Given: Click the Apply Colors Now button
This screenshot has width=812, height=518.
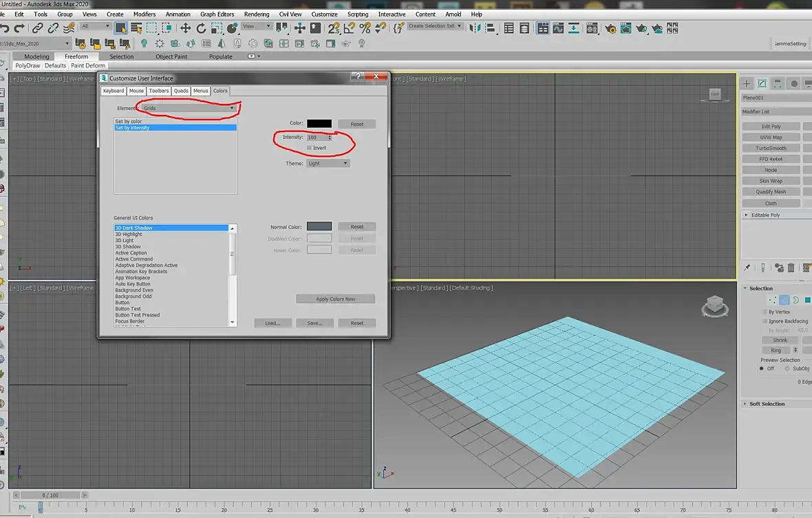Looking at the screenshot, I should click(x=336, y=299).
